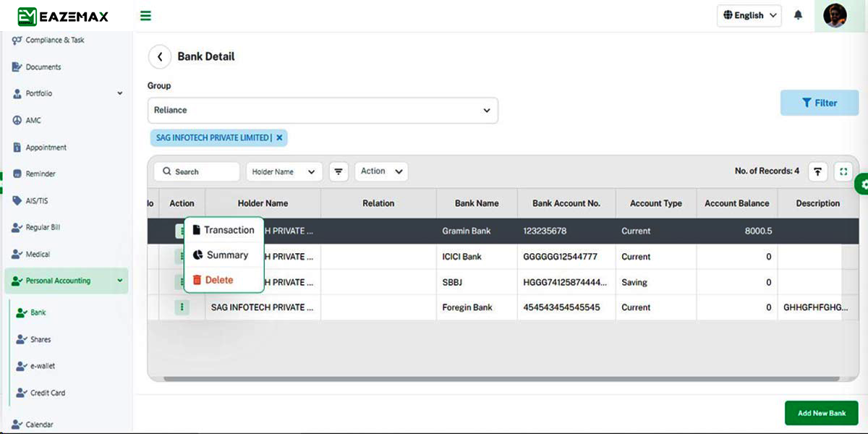Focus the Search field in table

196,171
